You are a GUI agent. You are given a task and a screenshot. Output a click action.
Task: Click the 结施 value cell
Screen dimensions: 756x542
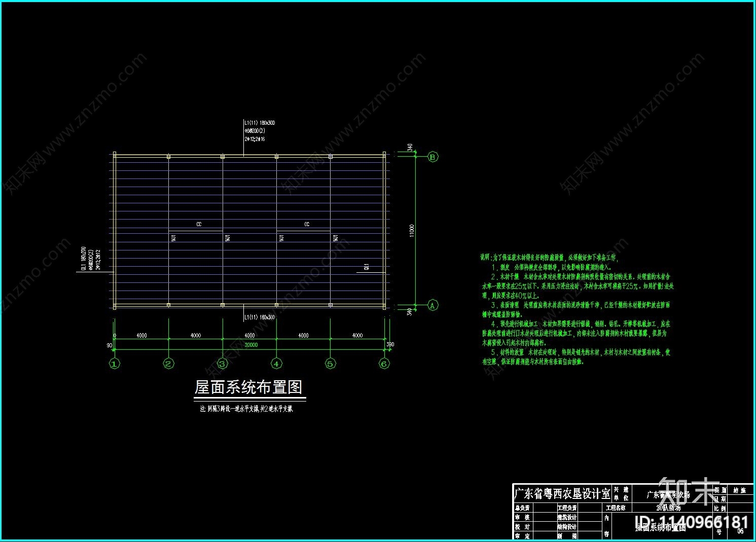739,490
